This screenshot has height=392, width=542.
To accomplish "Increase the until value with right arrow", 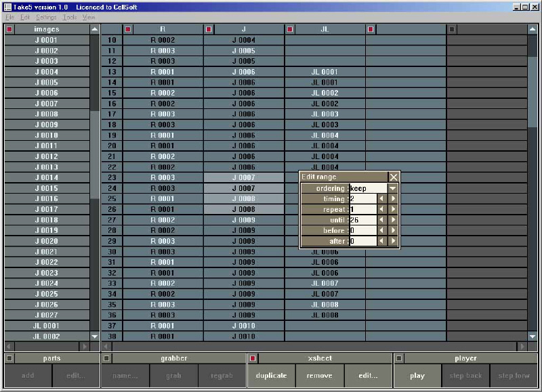I will [393, 219].
